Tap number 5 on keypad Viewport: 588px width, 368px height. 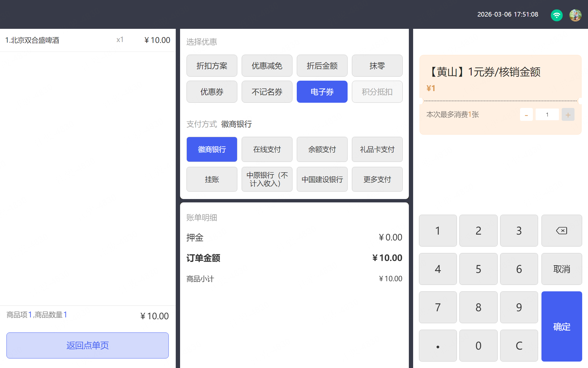tap(478, 269)
